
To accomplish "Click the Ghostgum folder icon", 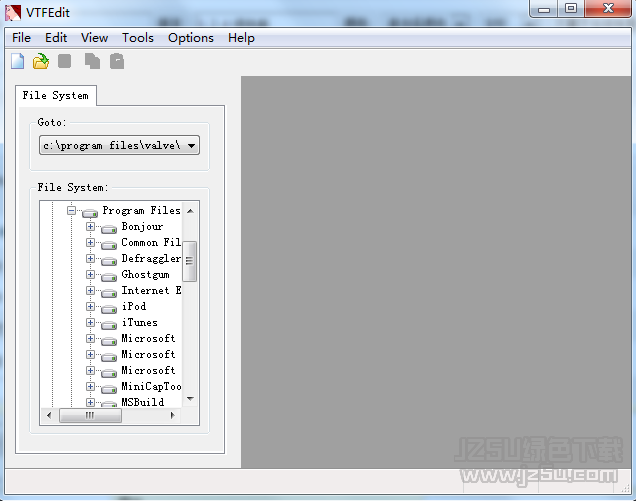I will pos(109,277).
